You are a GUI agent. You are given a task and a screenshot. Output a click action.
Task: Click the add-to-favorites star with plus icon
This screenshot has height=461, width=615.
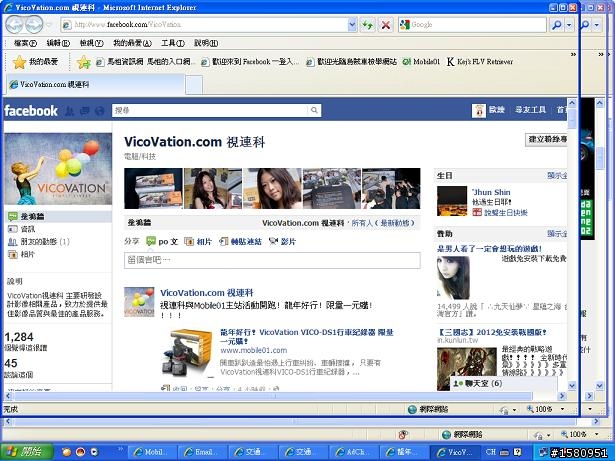coord(84,62)
